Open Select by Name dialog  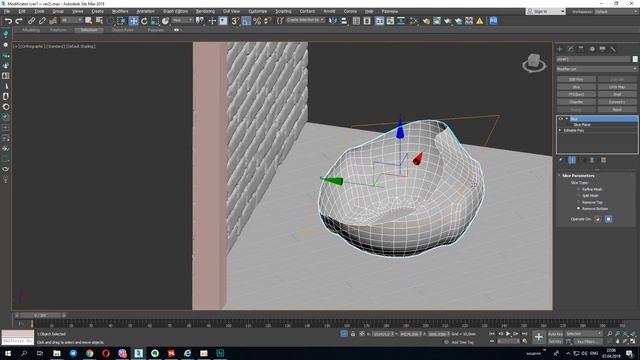pos(99,21)
